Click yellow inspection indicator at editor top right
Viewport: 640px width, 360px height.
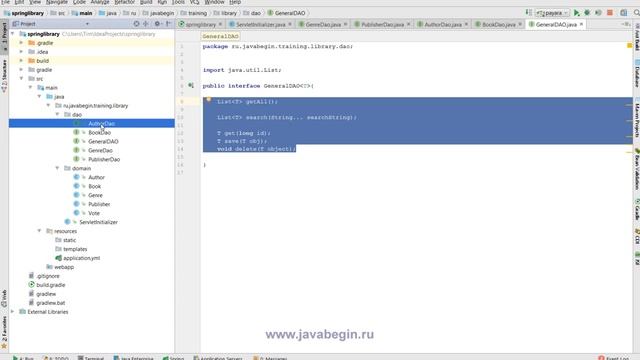(629, 46)
